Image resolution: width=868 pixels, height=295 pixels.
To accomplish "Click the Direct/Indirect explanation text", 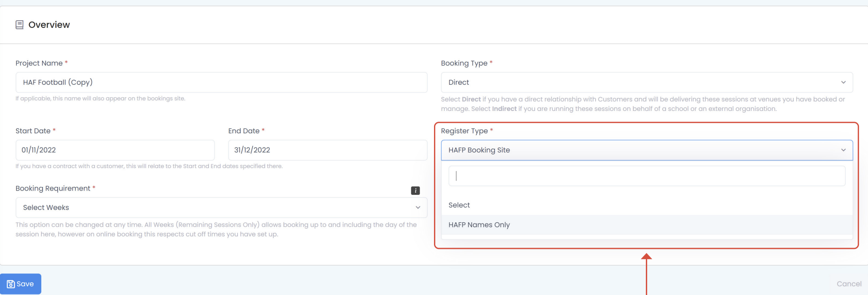I will tap(643, 104).
